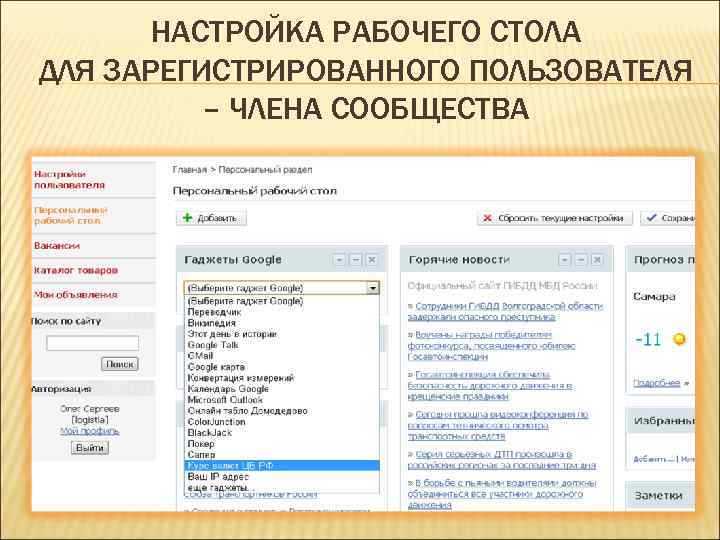
Task: Click the site search input field
Action: tap(92, 343)
